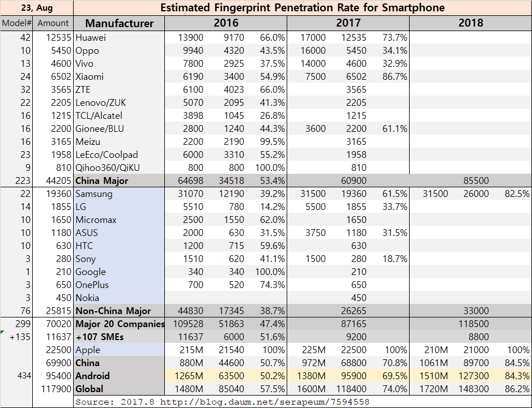Click the 'Non-China Major' subtotal label
The width and height of the screenshot is (532, 408).
click(x=119, y=311)
